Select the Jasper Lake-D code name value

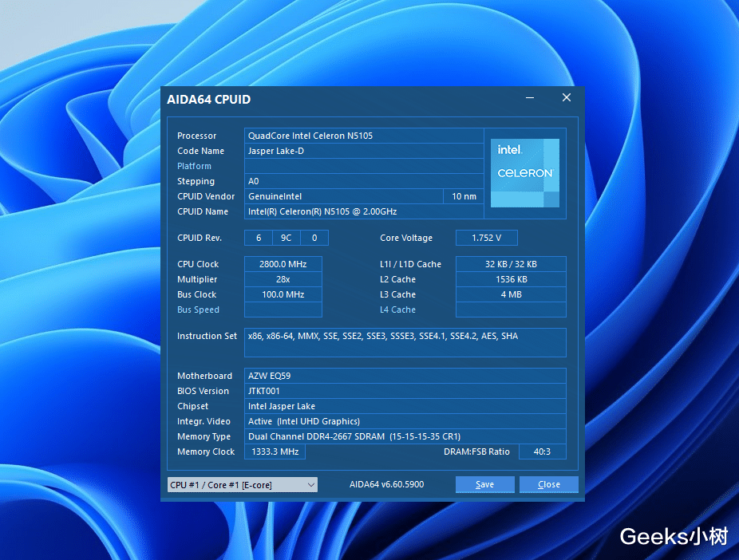[x=364, y=151]
